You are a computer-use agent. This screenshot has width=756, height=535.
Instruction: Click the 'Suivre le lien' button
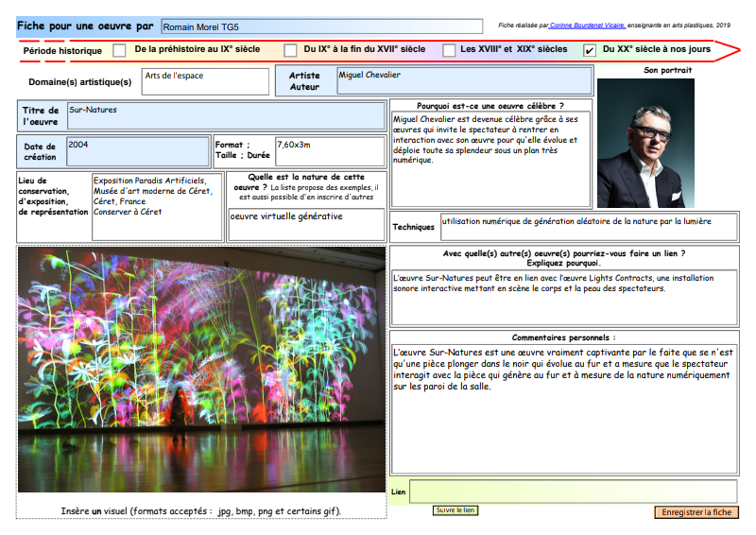pos(455,510)
